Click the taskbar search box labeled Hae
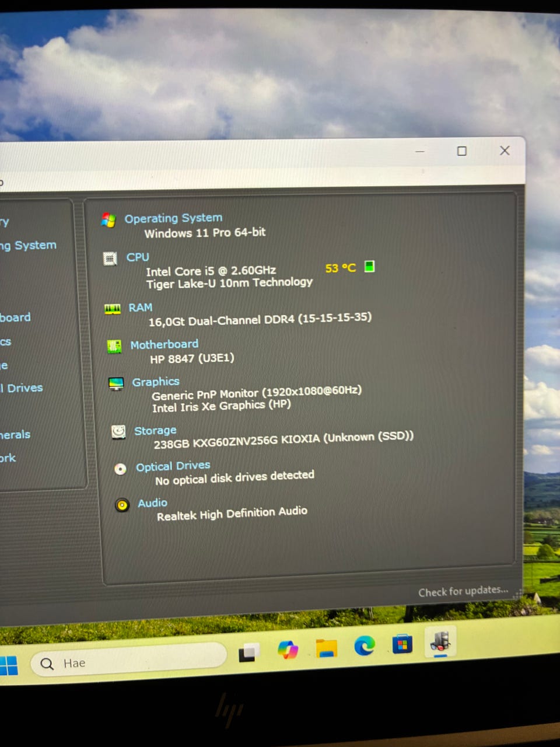This screenshot has height=747, width=560. pyautogui.click(x=128, y=660)
